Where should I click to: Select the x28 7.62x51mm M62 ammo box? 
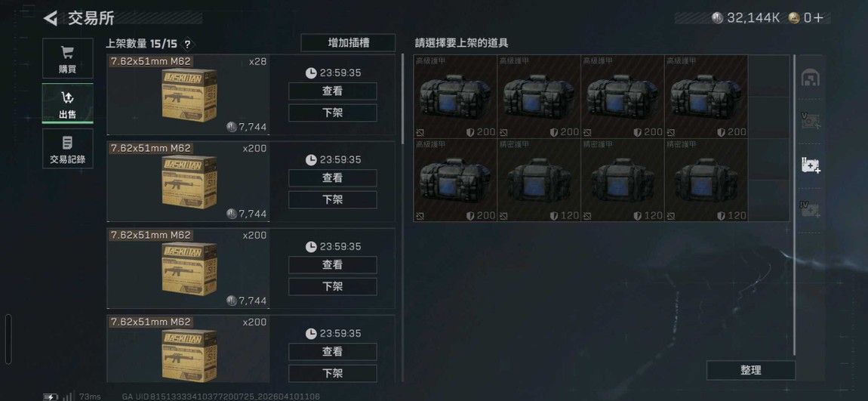188,94
